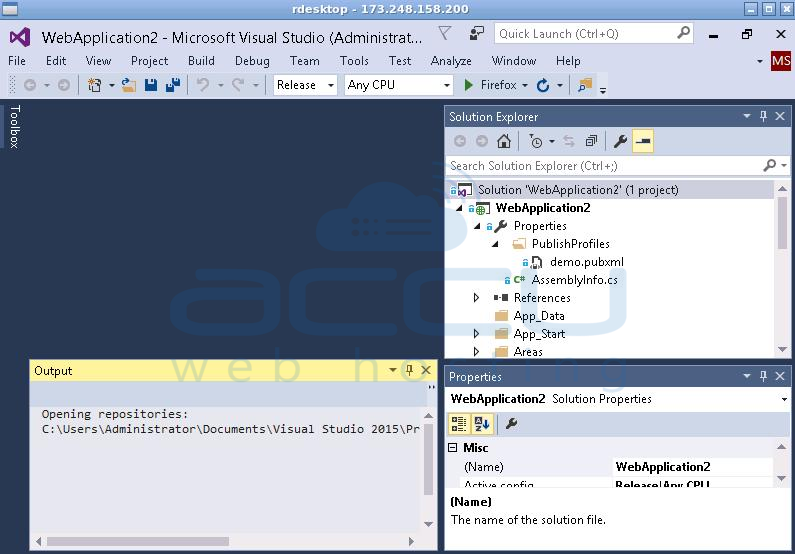This screenshot has width=795, height=554.
Task: Click the Firefox start button label
Action: tap(498, 85)
